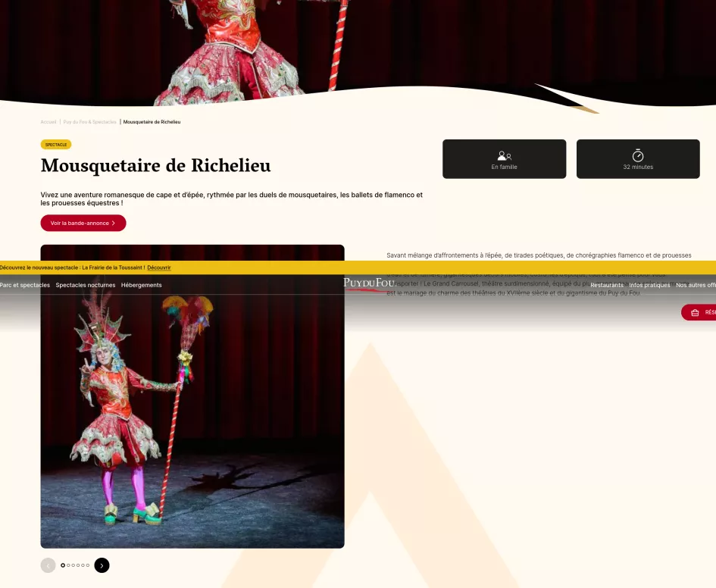This screenshot has height=588, width=716.
Task: Click the Puy du Fou logo in the navigation bar
Action: pyautogui.click(x=369, y=284)
